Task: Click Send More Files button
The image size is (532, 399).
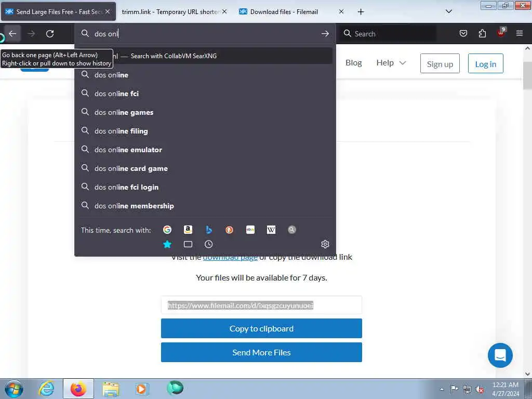Action: tap(261, 352)
